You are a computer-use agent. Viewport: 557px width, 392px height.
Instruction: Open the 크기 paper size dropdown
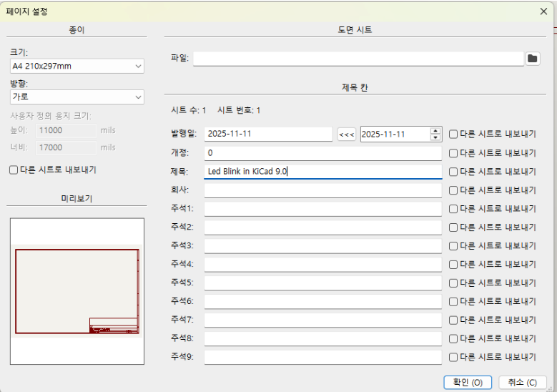[x=77, y=66]
